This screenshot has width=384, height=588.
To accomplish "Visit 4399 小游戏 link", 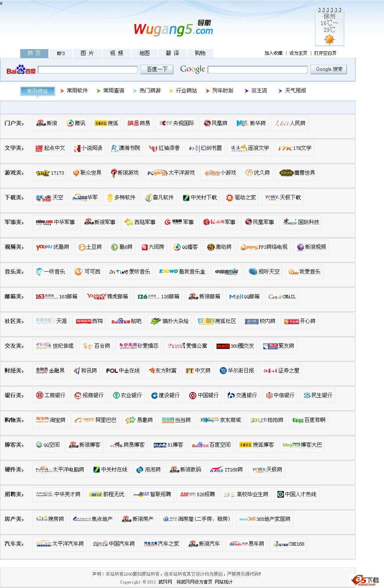I will 220,173.
